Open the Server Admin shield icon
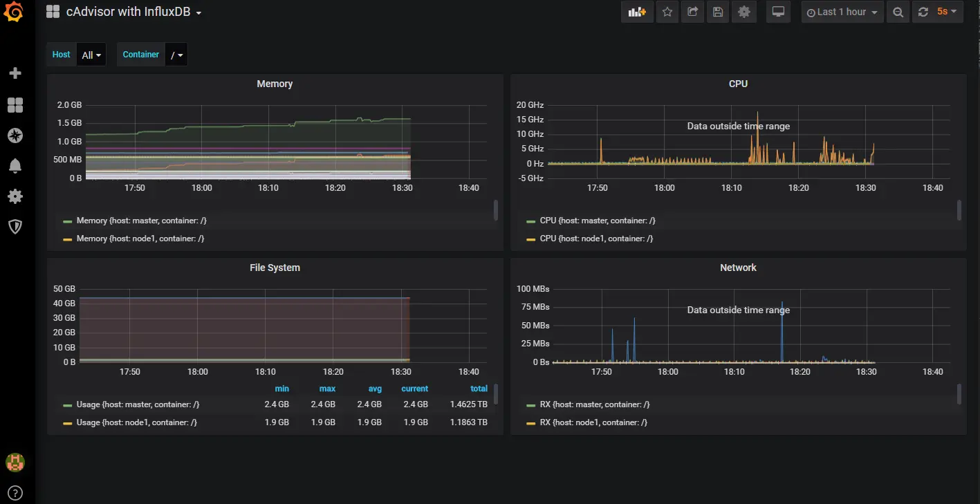Image resolution: width=980 pixels, height=504 pixels. coord(15,227)
